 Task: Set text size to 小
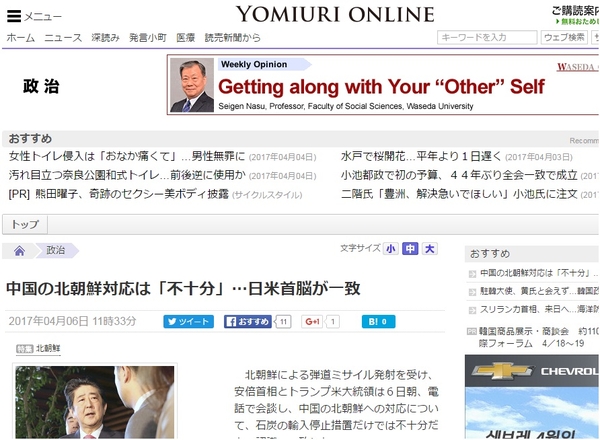(390, 249)
